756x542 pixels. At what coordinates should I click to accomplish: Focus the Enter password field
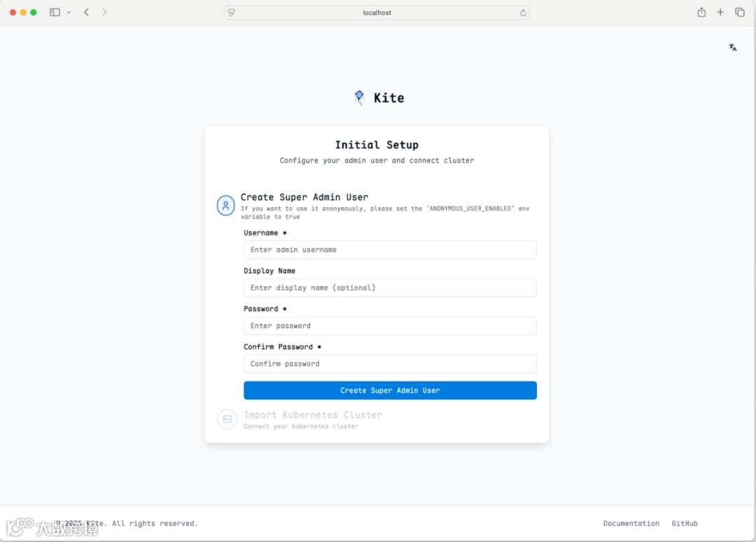[x=390, y=326]
